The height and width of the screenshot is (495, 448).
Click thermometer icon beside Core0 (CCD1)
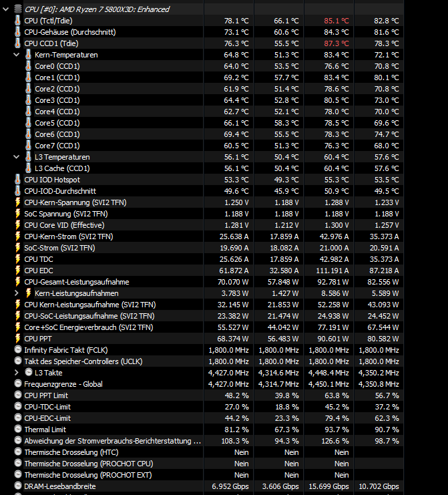click(29, 66)
